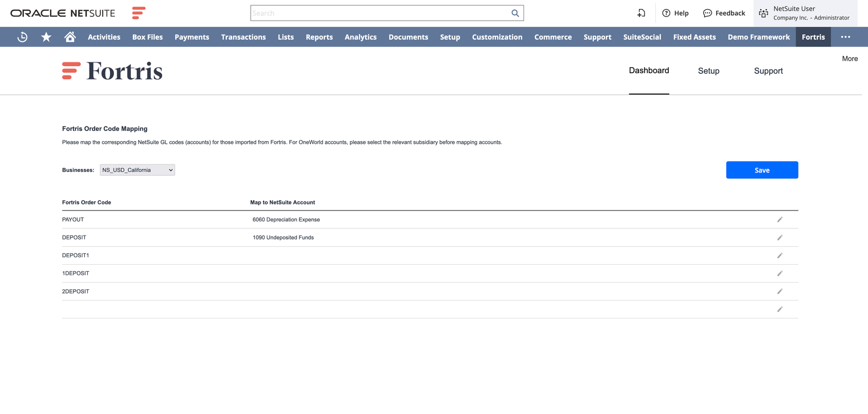
Task: Click the Map to NetSuite Account header
Action: 283,202
